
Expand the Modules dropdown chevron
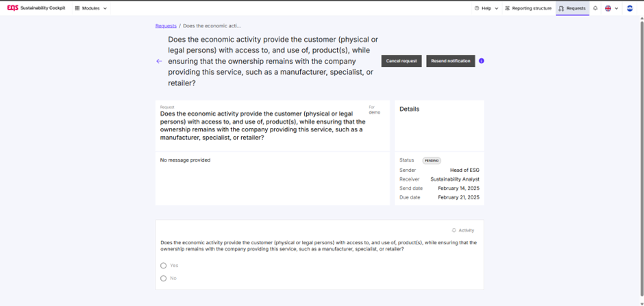105,8
